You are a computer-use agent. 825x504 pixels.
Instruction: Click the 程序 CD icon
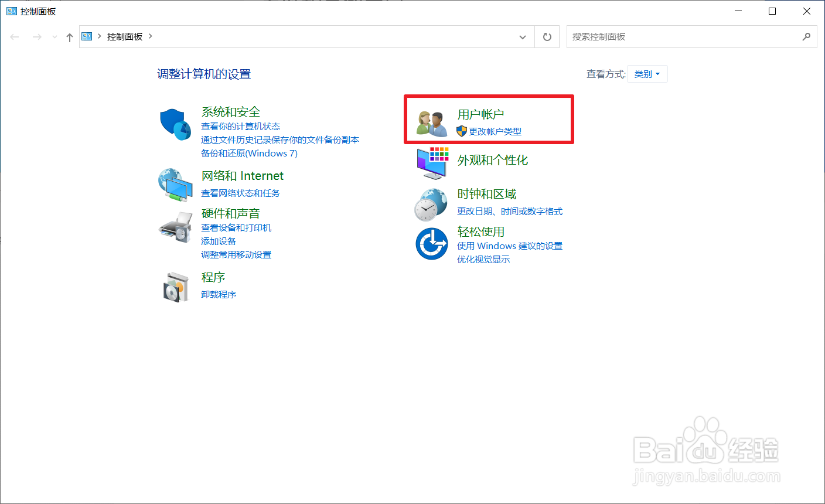176,285
